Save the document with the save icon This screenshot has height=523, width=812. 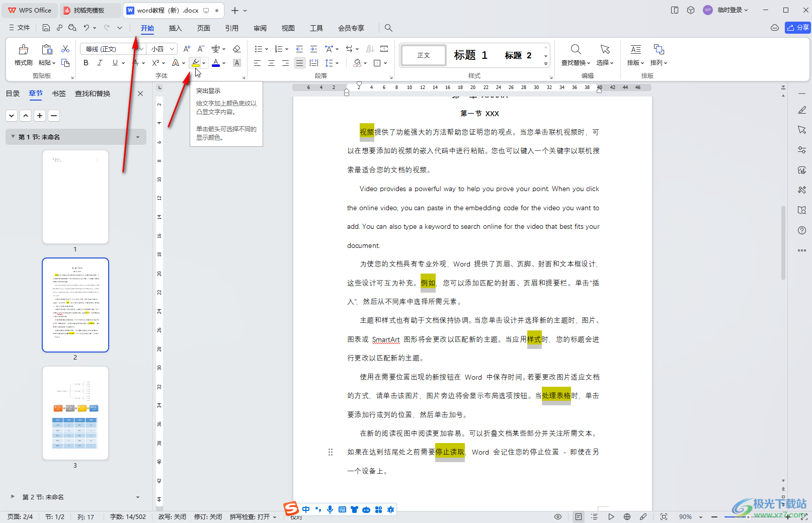pos(46,28)
